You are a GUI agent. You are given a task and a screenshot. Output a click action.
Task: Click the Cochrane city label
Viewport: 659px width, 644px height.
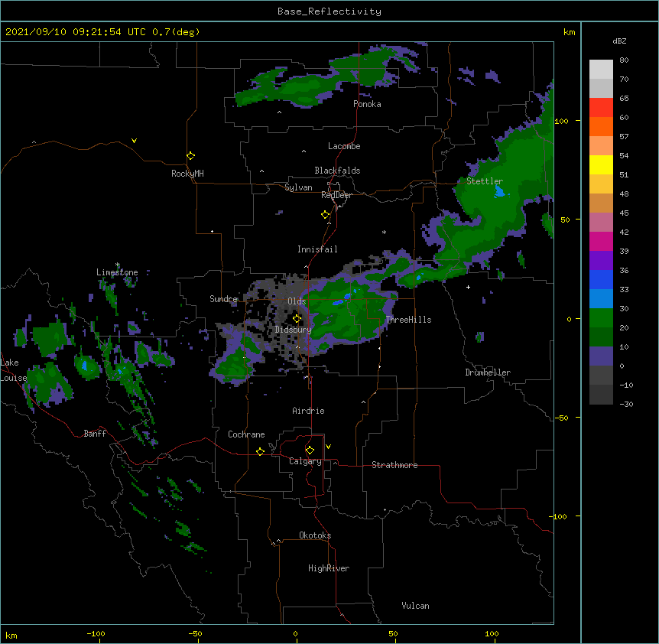point(246,434)
